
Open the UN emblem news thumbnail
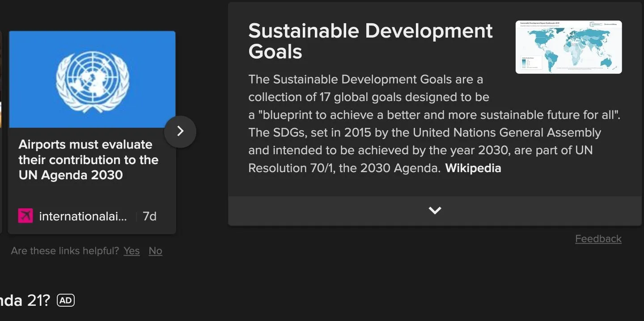[x=92, y=80]
